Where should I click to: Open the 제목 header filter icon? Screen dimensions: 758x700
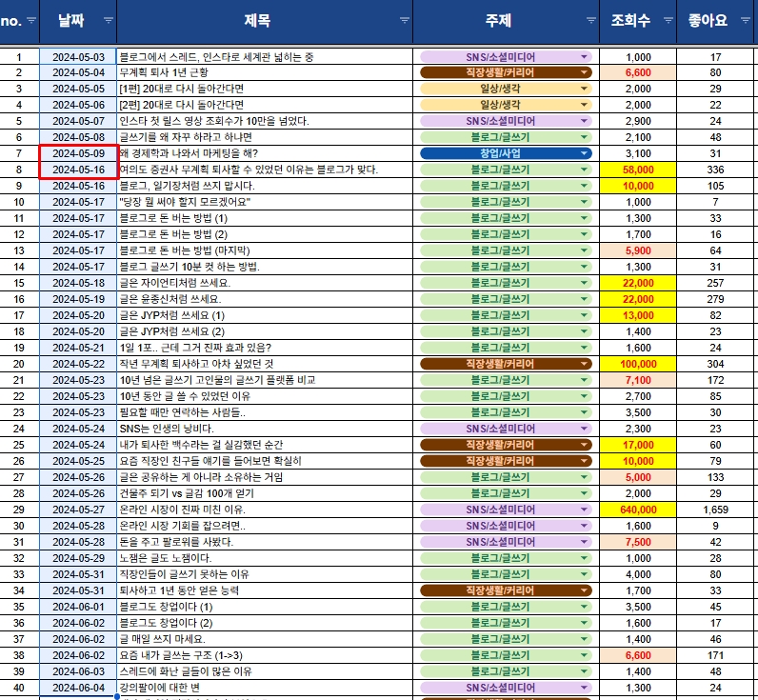click(405, 21)
